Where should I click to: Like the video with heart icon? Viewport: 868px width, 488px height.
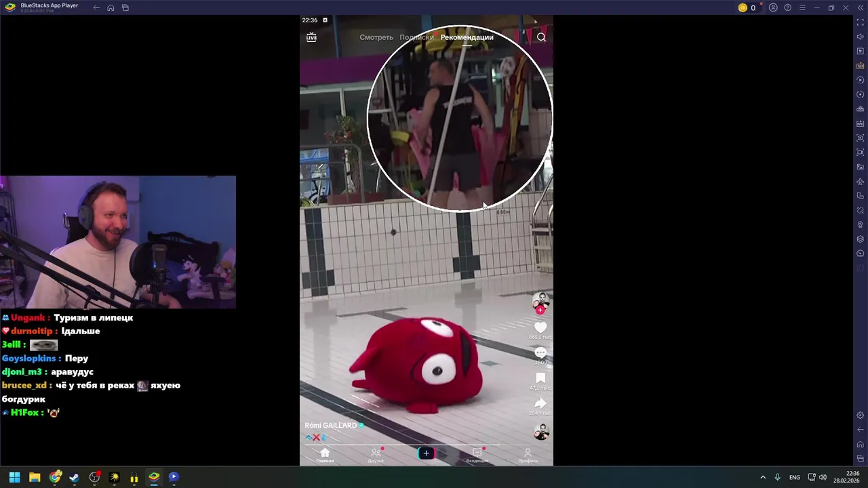pos(540,327)
